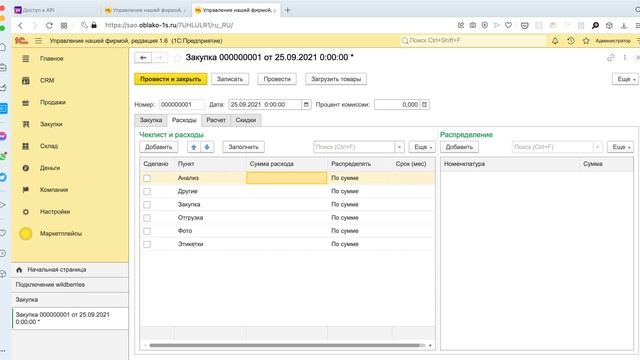The height and width of the screenshot is (360, 640).
Task: Switch to the Закупка tab
Action: tap(151, 120)
